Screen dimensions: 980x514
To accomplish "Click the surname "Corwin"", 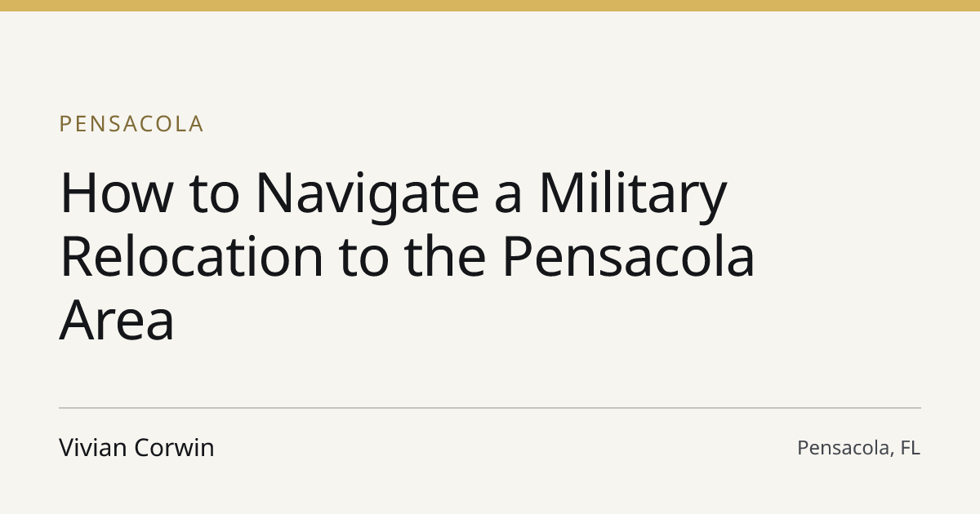I will (x=173, y=448).
